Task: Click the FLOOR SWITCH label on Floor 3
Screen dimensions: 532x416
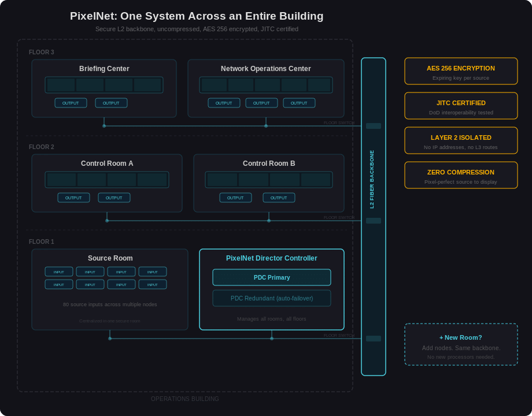Action: tap(339, 122)
